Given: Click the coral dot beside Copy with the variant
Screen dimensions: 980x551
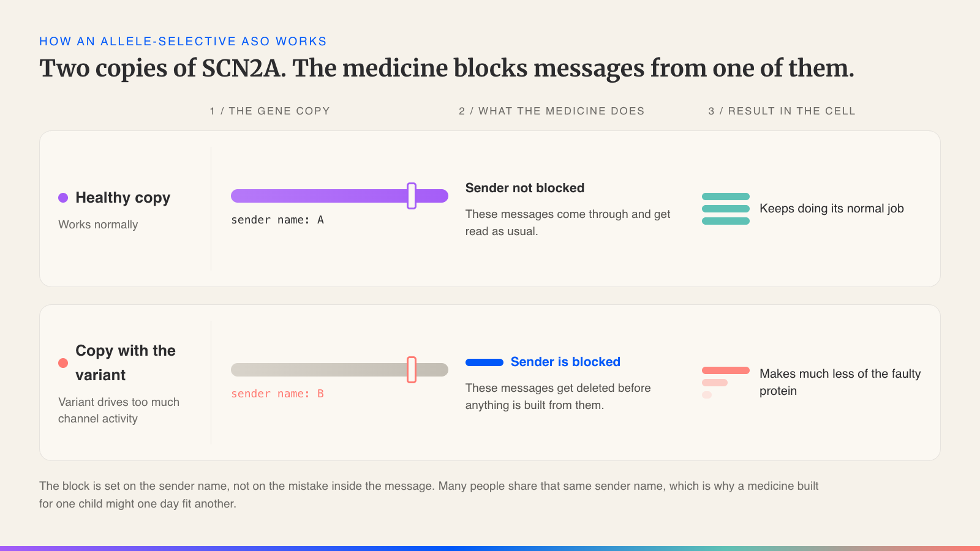Looking at the screenshot, I should (x=63, y=363).
